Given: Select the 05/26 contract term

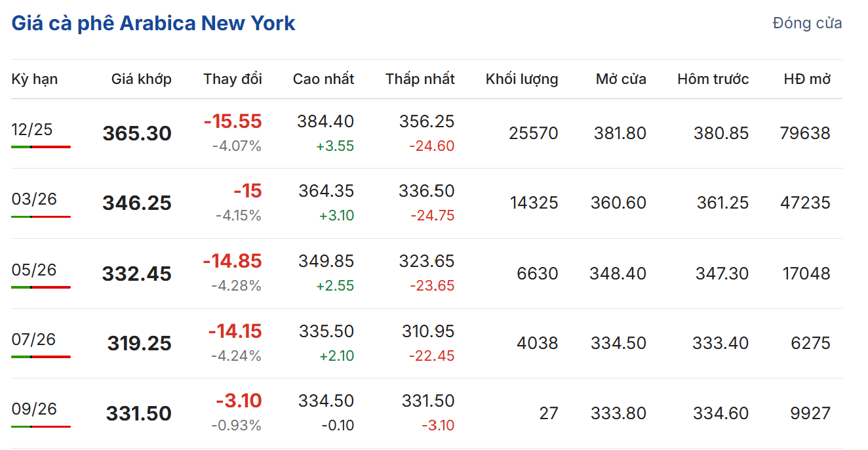Looking at the screenshot, I should [x=34, y=270].
